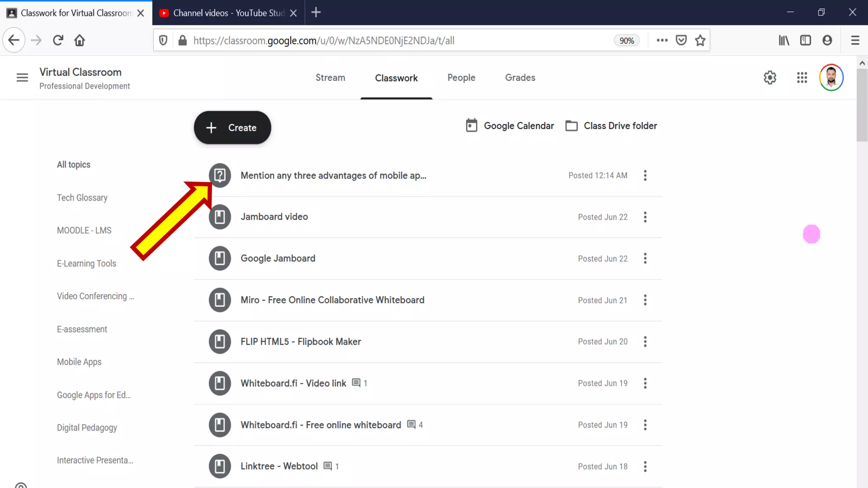The image size is (868, 488).
Task: Expand the Create button menu
Action: (232, 128)
